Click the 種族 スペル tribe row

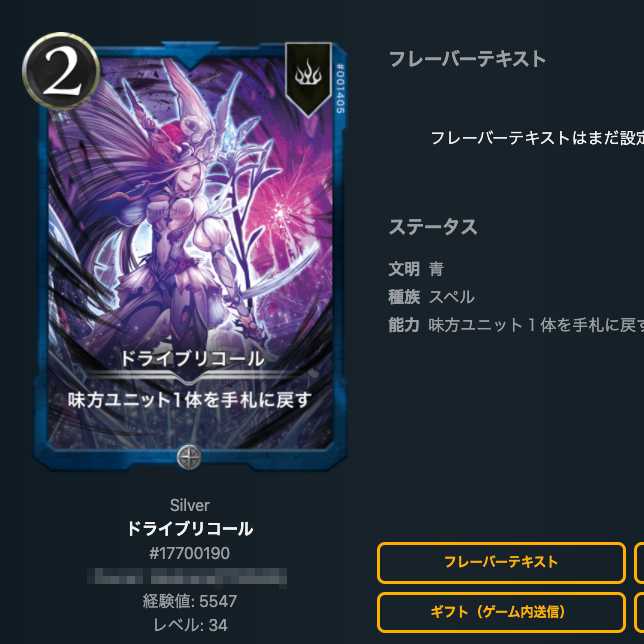[x=432, y=297]
